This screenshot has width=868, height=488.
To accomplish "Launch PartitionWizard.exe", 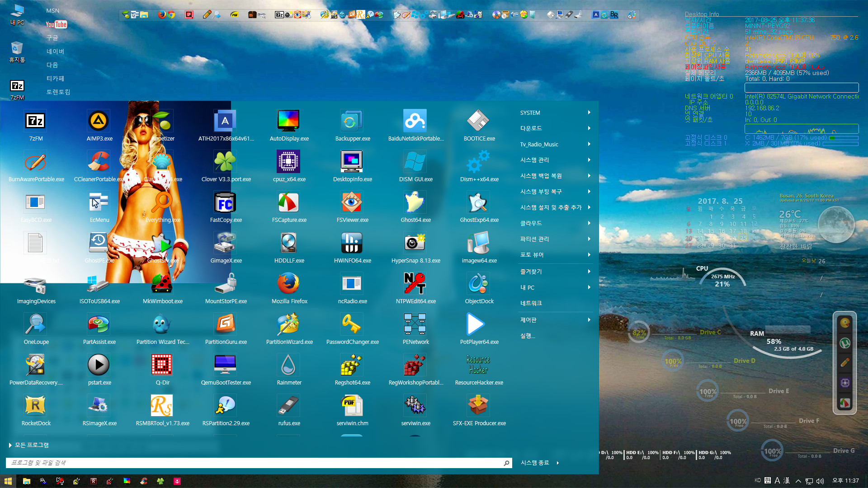I will (x=289, y=329).
